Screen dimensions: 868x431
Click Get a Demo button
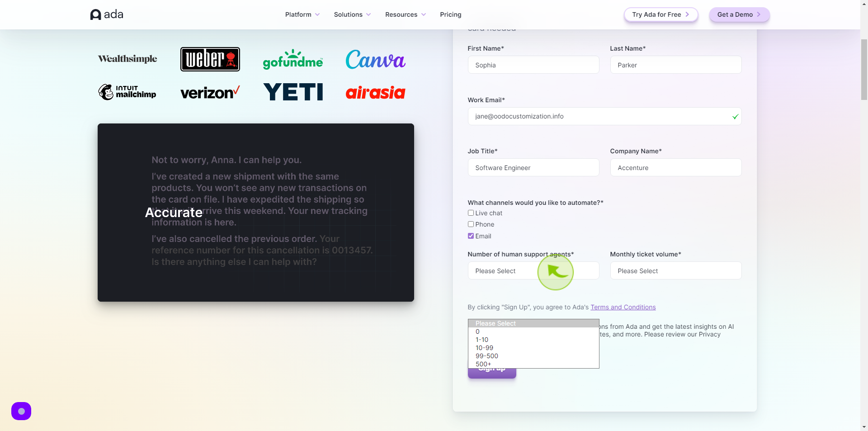pos(739,14)
